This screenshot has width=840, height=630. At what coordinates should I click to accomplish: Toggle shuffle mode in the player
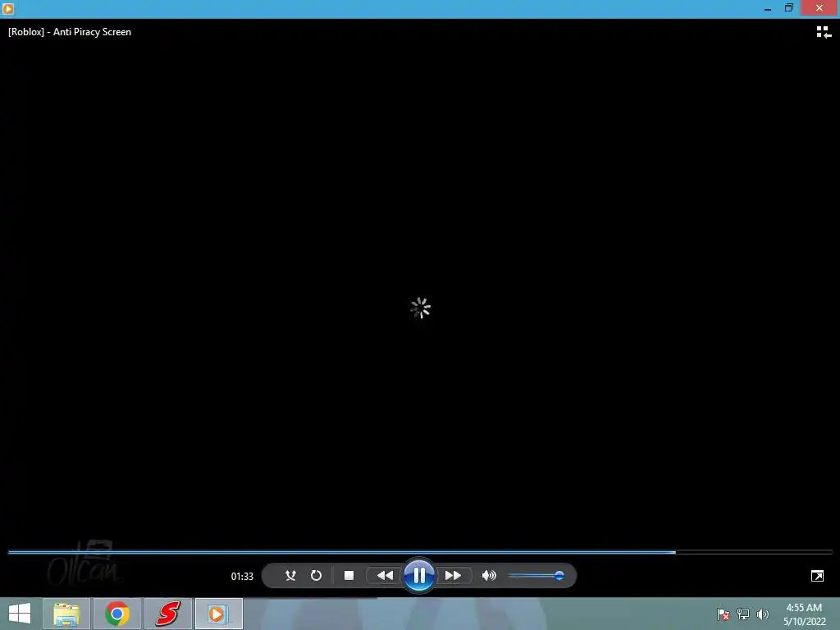tap(290, 575)
